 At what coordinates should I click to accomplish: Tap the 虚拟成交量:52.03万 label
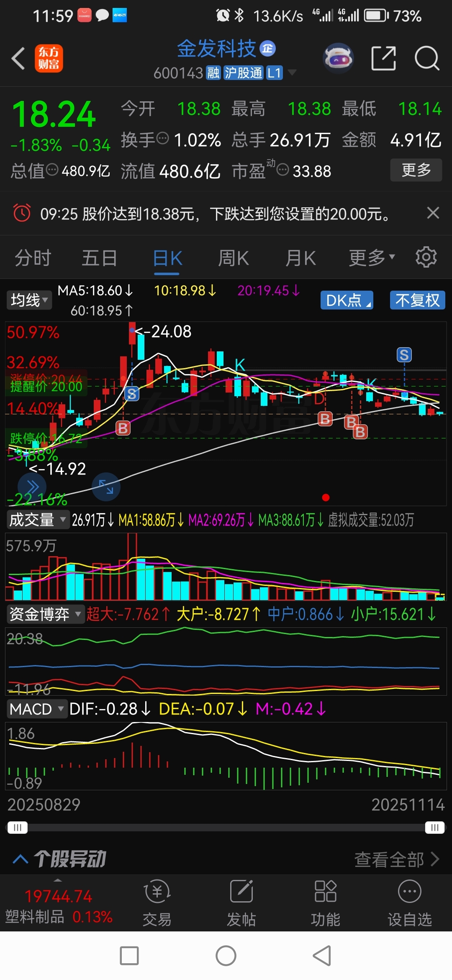[371, 520]
